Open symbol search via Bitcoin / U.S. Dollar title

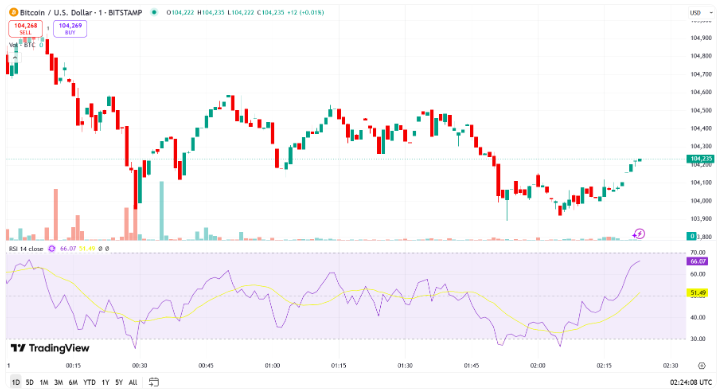pyautogui.click(x=81, y=12)
